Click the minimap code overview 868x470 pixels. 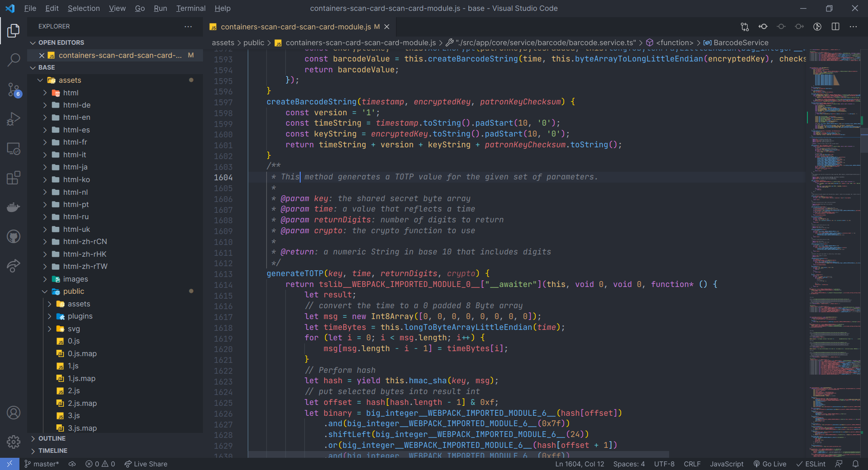[835, 253]
